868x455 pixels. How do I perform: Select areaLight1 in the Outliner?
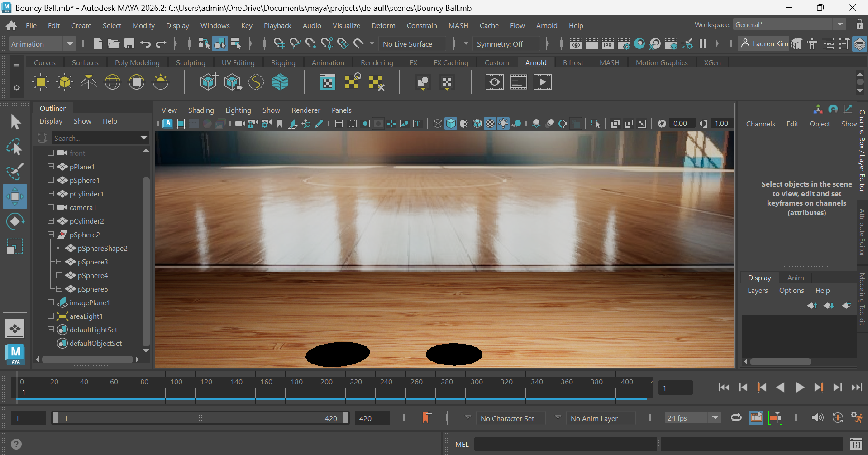pos(86,316)
